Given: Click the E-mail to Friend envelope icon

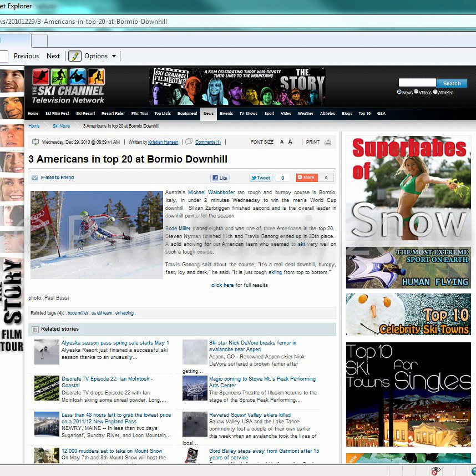Looking at the screenshot, I should click(x=34, y=178).
